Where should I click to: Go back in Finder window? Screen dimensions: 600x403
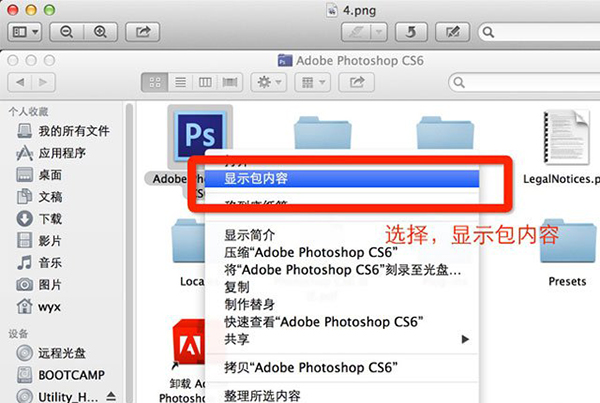coord(20,82)
